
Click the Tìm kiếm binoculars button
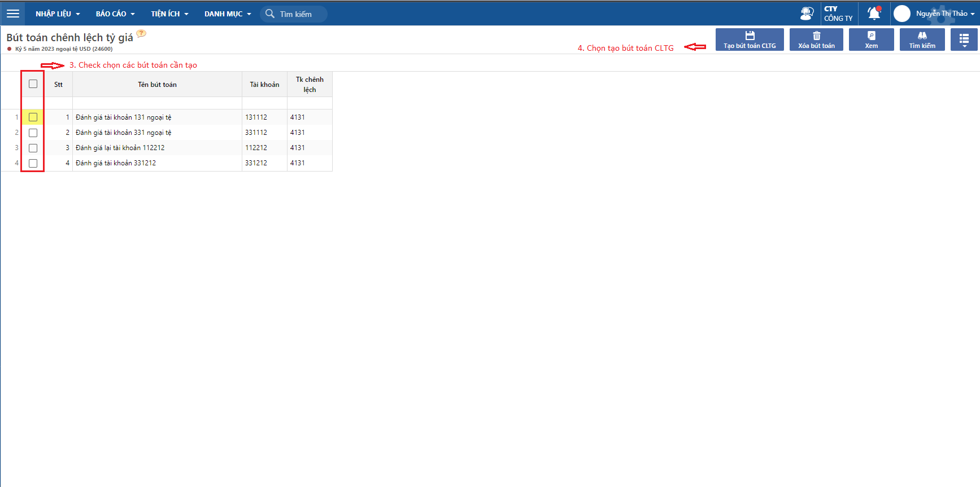pyautogui.click(x=922, y=40)
